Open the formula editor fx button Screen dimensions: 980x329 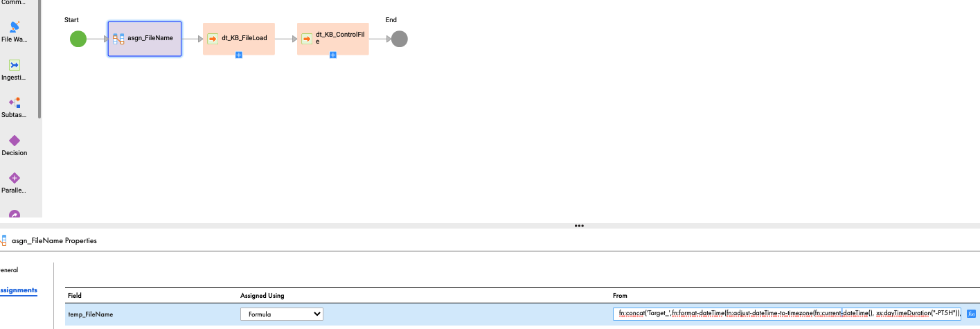(971, 314)
